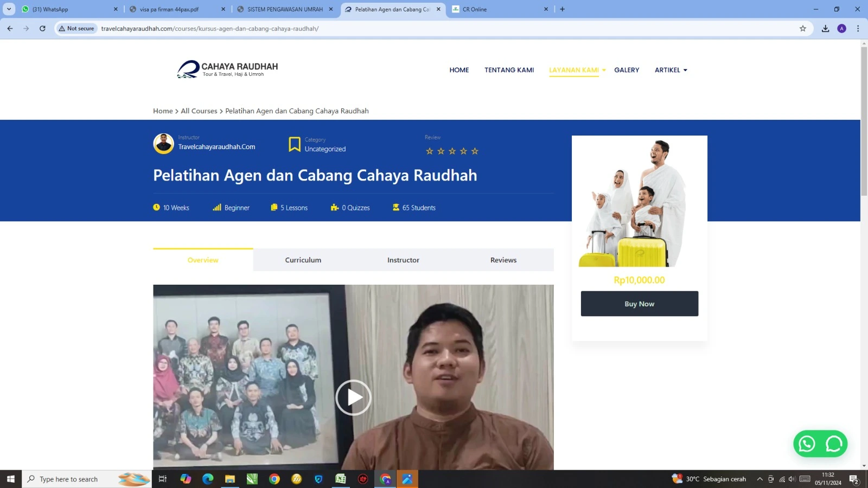Open Excel from the taskbar
The image size is (868, 488).
341,479
